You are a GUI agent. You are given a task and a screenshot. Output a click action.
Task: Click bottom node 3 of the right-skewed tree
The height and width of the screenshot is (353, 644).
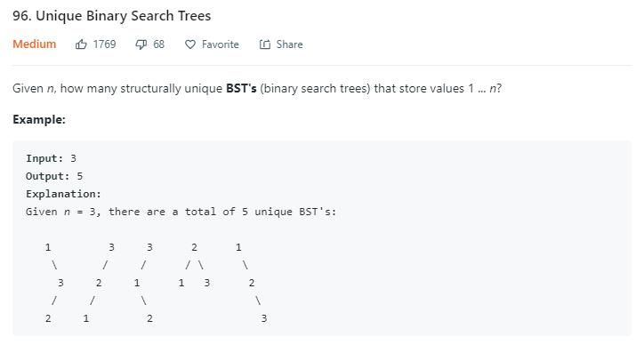(264, 318)
